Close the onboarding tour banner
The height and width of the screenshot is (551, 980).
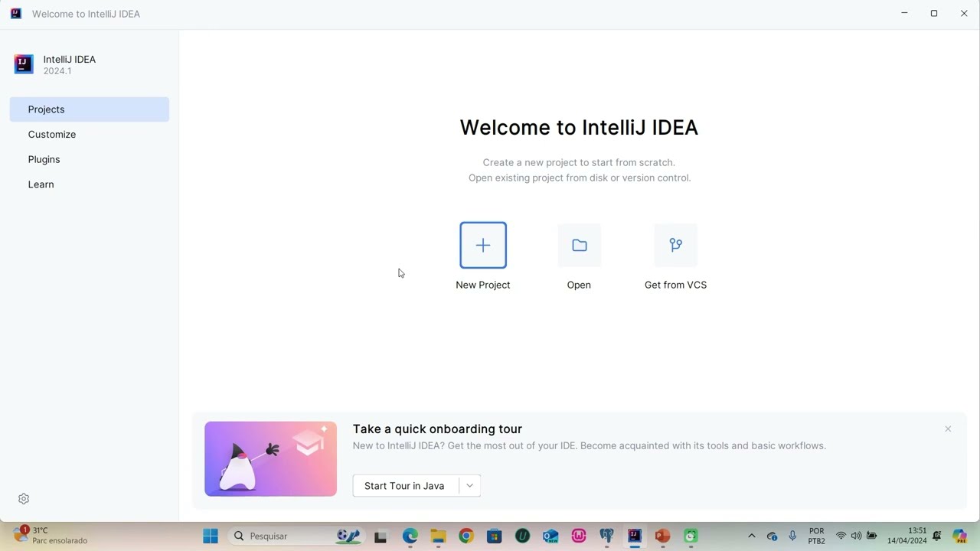(948, 429)
